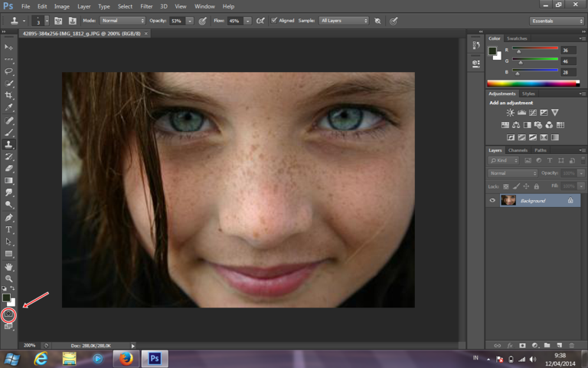The height and width of the screenshot is (368, 588).
Task: Expand the Sample All Layers dropdown
Action: [344, 21]
